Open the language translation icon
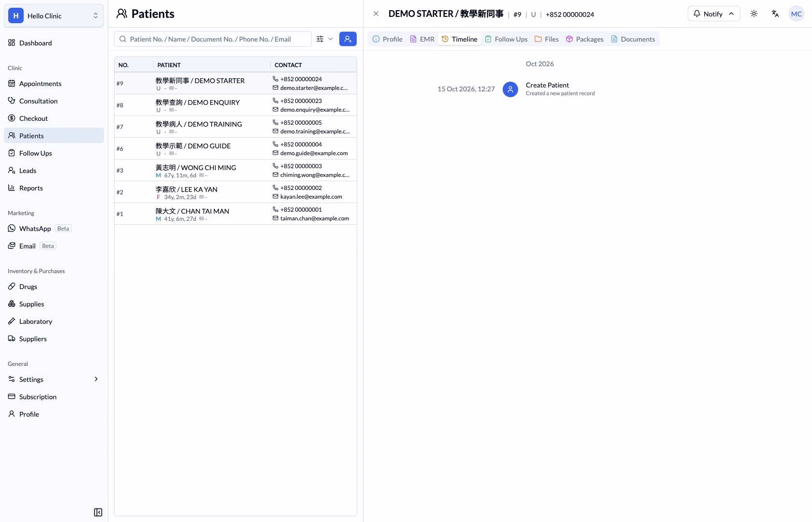 pyautogui.click(x=775, y=14)
